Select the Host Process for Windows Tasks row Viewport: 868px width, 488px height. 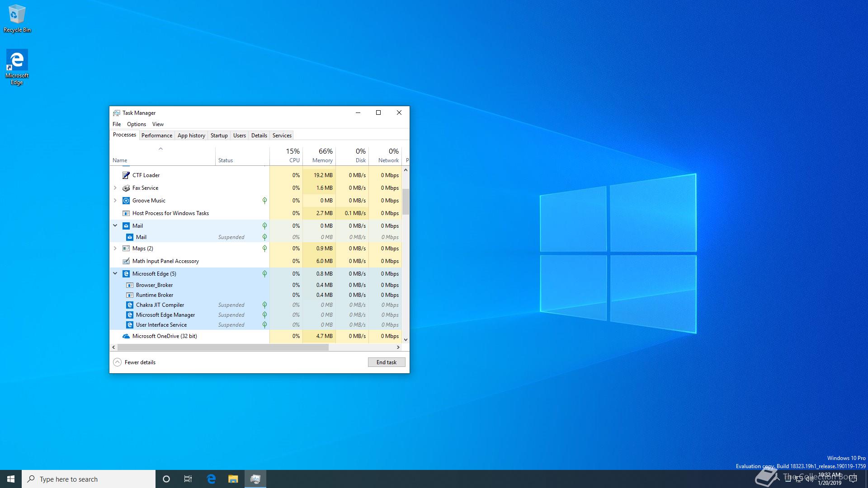[256, 213]
